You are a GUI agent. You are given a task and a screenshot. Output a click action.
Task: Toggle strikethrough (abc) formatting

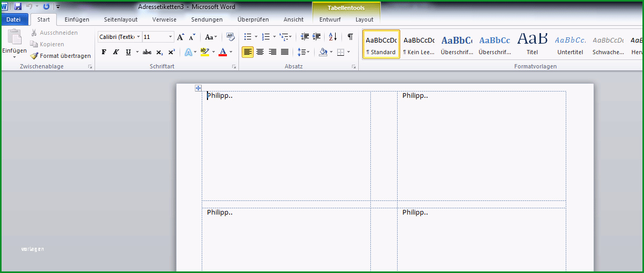pyautogui.click(x=147, y=52)
